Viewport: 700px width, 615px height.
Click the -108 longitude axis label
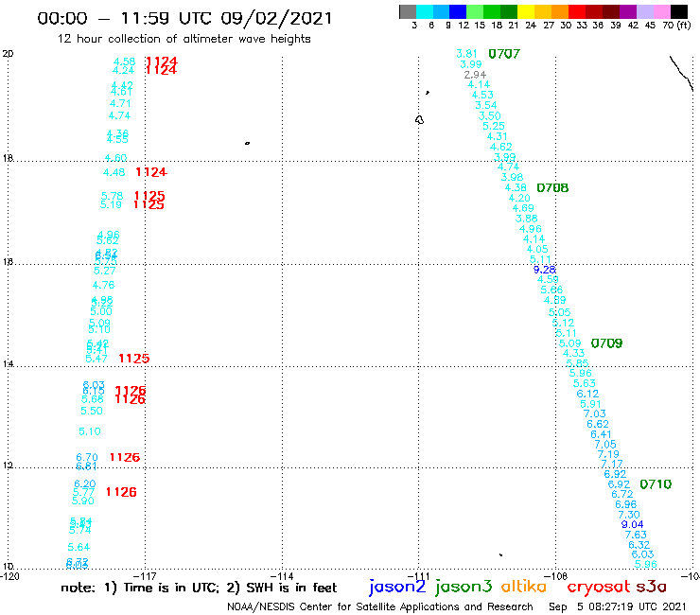(556, 576)
